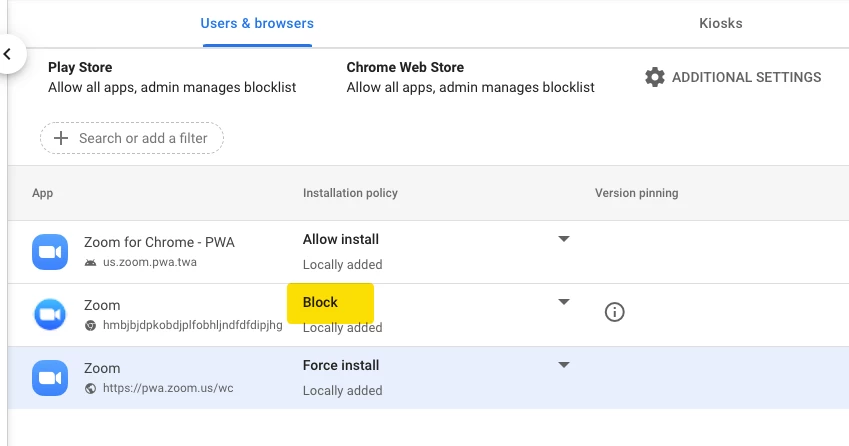This screenshot has height=446, width=849.
Task: Click the Zoom web app icon for pwa.zoom.us
Action: click(49, 377)
